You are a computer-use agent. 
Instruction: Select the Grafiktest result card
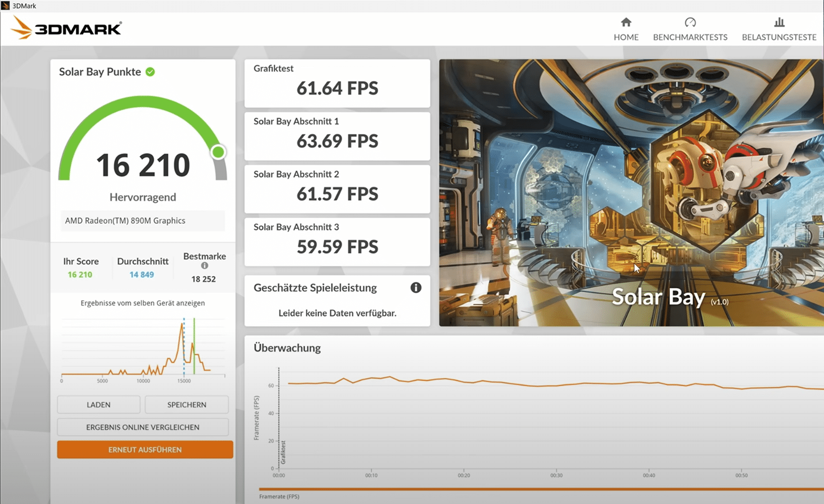337,83
